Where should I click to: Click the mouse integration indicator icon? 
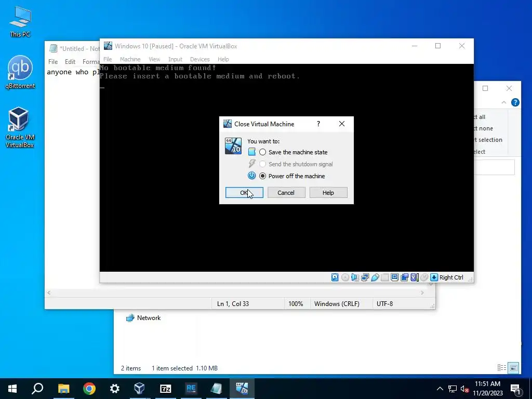424,277
